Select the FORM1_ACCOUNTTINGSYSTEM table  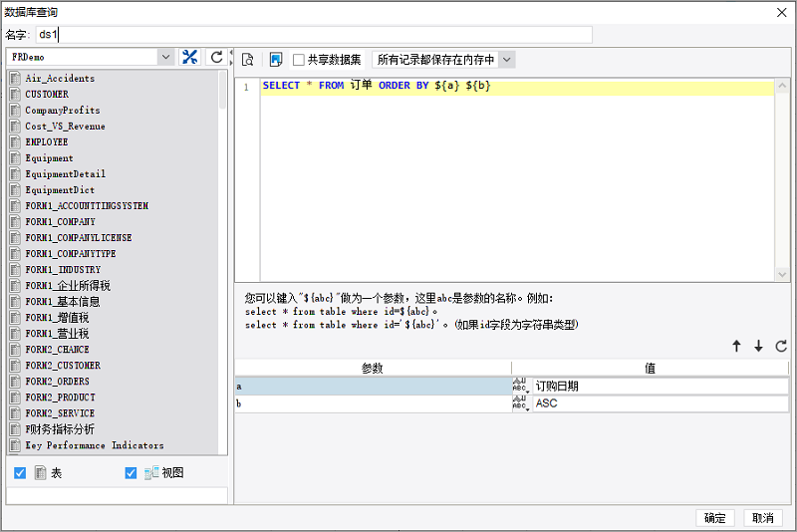coord(87,206)
